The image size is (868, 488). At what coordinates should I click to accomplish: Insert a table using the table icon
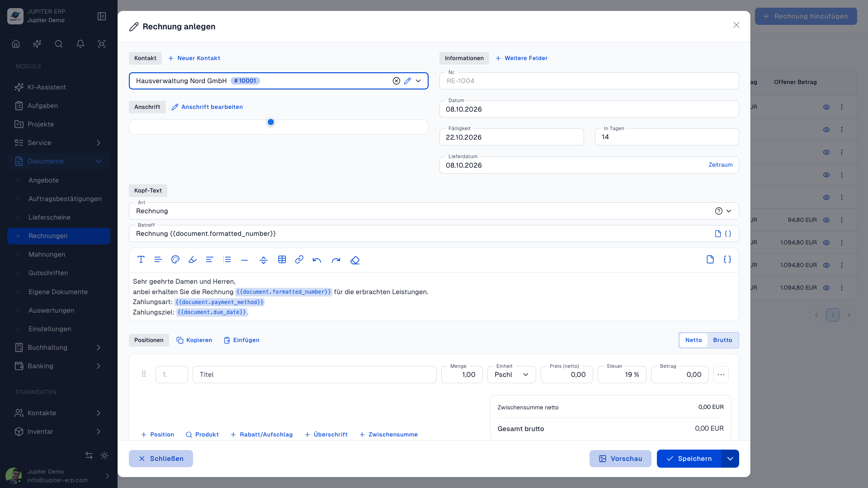(x=282, y=259)
